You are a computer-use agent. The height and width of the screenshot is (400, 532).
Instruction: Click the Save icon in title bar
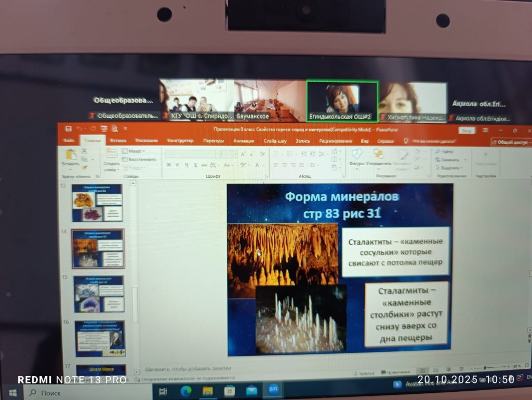tap(66, 128)
